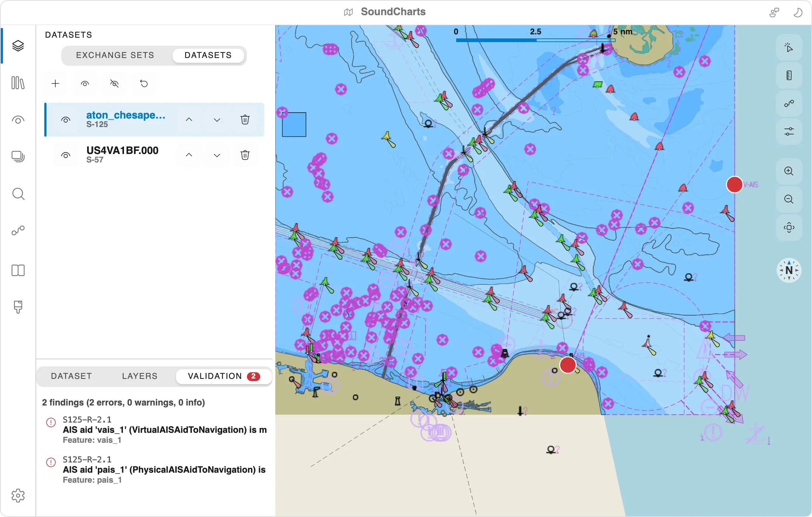Viewport: 812px width, 517px height.
Task: Open the route tool in map toolbar
Action: (x=789, y=103)
